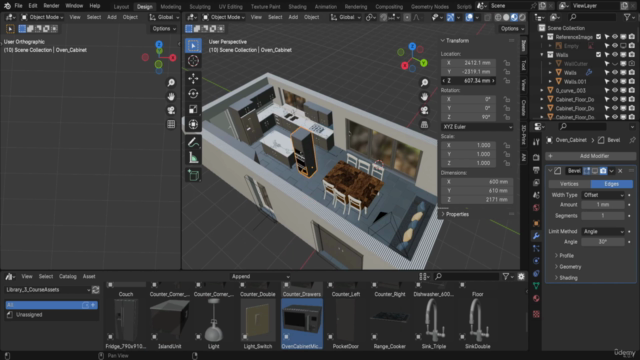Activate the Transform tool
This screenshot has height=360, width=640.
pyautogui.click(x=193, y=124)
